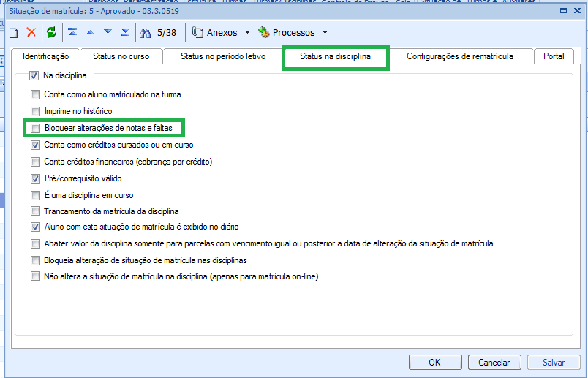Go to previous record up arrow
This screenshot has height=378, width=588.
(90, 33)
